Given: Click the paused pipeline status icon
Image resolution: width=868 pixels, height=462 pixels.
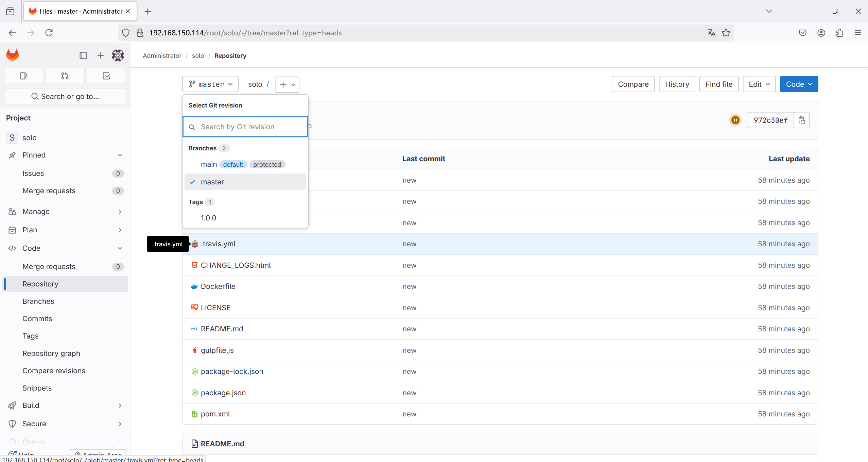Looking at the screenshot, I should (735, 120).
